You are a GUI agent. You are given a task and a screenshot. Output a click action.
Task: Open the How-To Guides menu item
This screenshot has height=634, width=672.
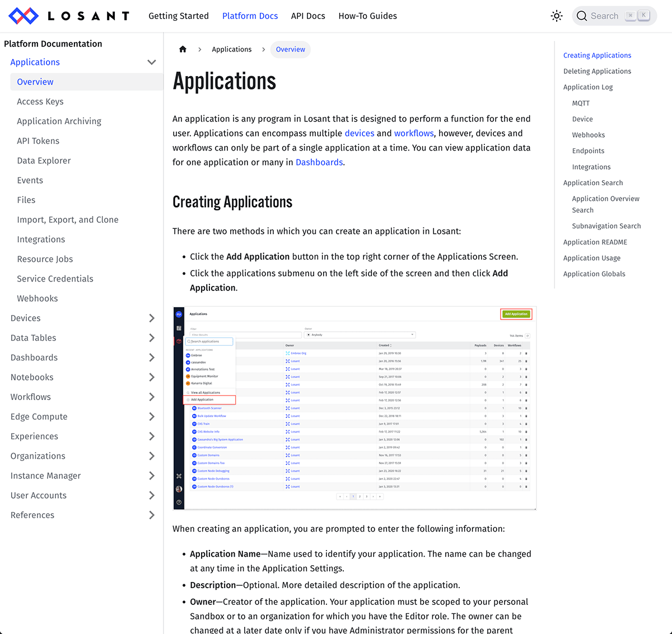(x=367, y=16)
